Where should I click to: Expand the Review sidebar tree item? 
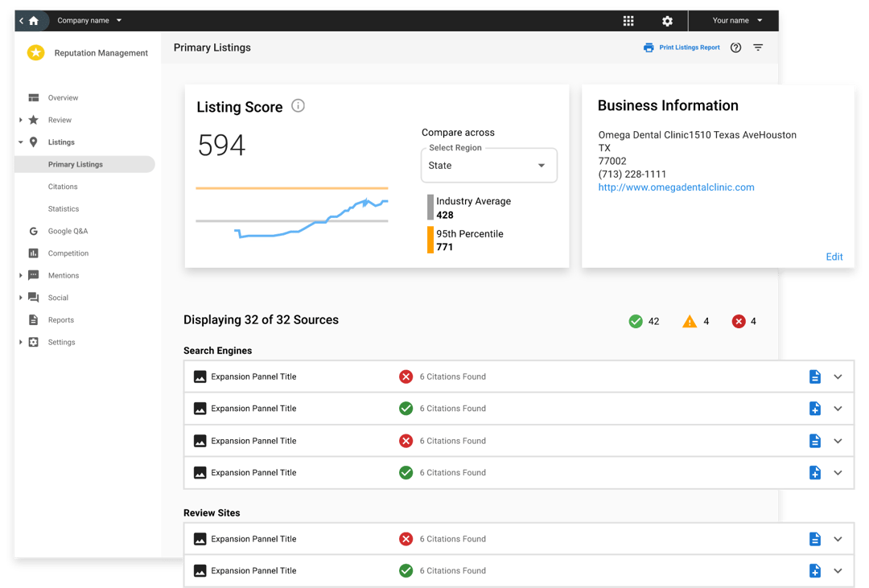pos(21,120)
